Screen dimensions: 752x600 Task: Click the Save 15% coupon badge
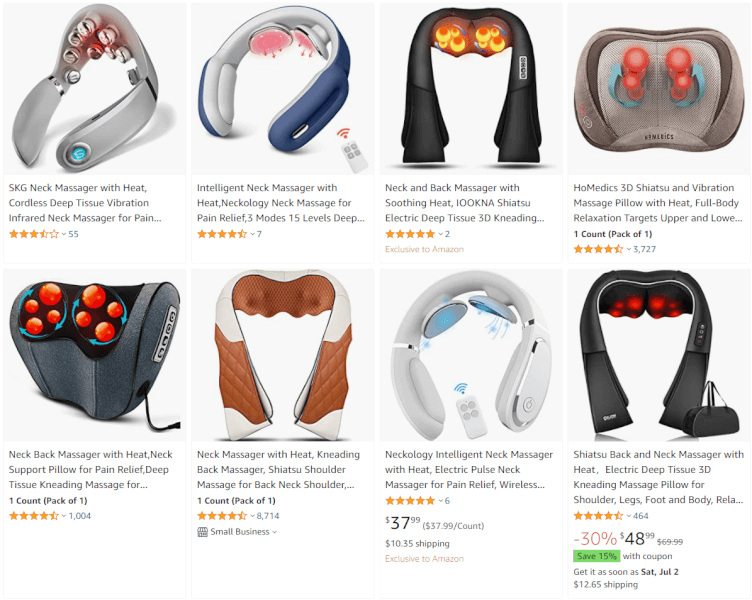pos(597,556)
